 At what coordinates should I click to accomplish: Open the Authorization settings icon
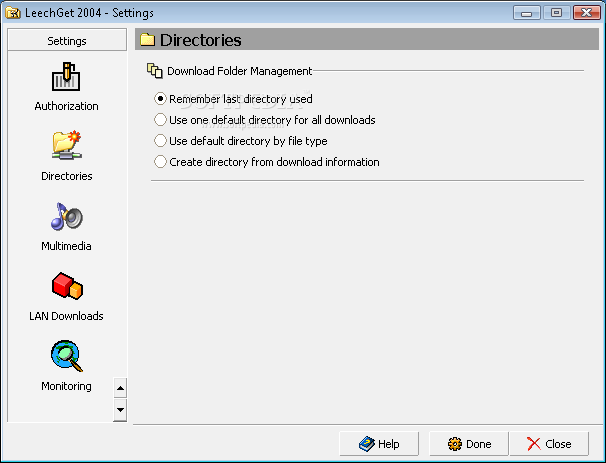coord(66,77)
